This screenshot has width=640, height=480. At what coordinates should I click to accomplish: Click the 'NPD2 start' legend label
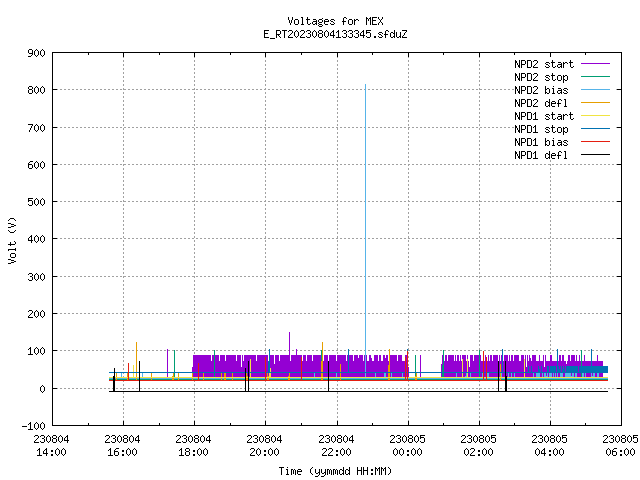tap(544, 64)
